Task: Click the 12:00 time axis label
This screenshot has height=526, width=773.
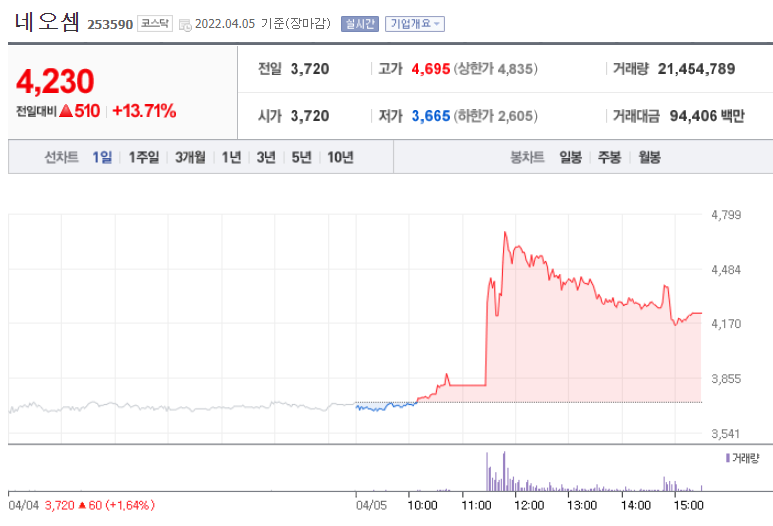Action: pos(529,505)
